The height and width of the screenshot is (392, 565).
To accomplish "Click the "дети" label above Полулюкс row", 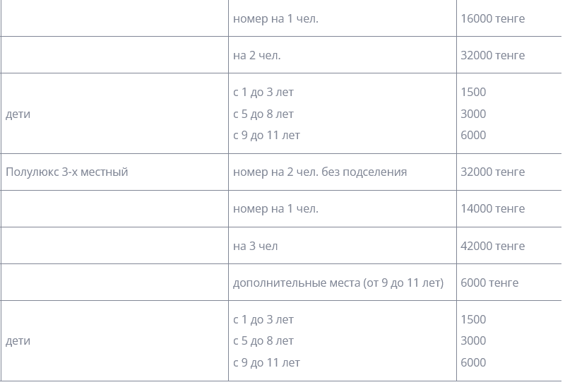I will [x=18, y=114].
